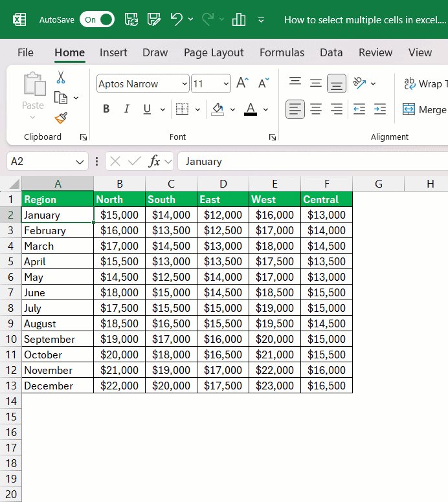Click the save-with-sync icon in title bar

[131, 19]
